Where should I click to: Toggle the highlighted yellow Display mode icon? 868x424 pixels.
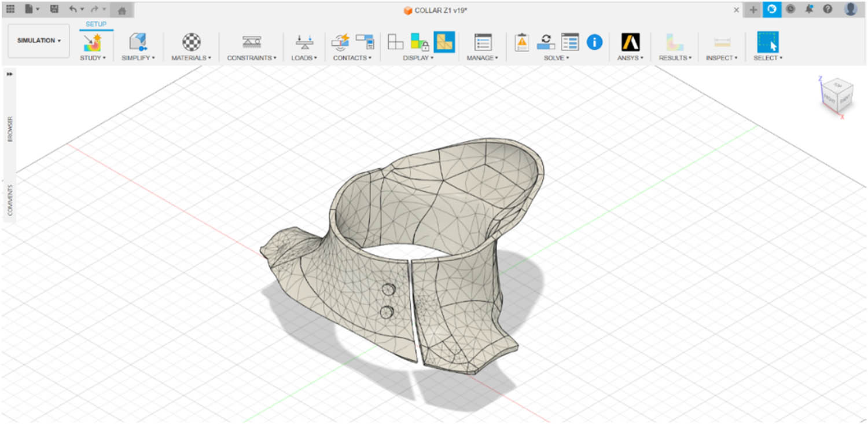(444, 42)
